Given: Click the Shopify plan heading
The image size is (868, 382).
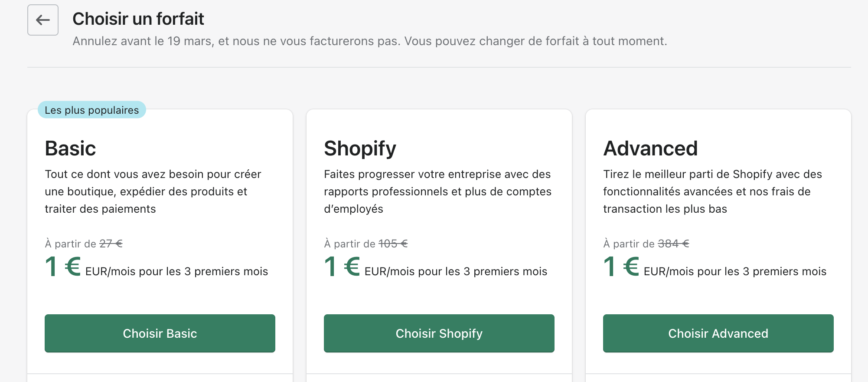Looking at the screenshot, I should [x=360, y=148].
